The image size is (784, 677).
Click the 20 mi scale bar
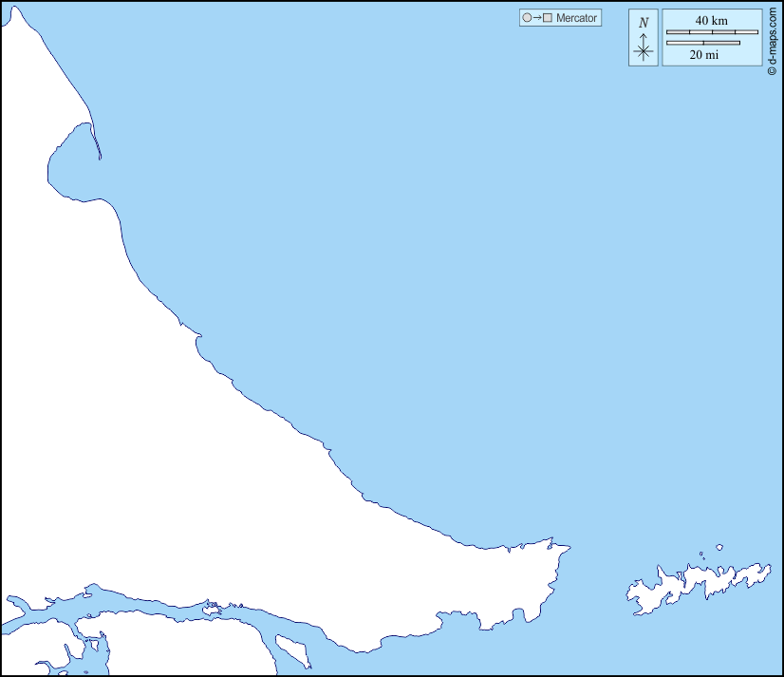(x=702, y=43)
